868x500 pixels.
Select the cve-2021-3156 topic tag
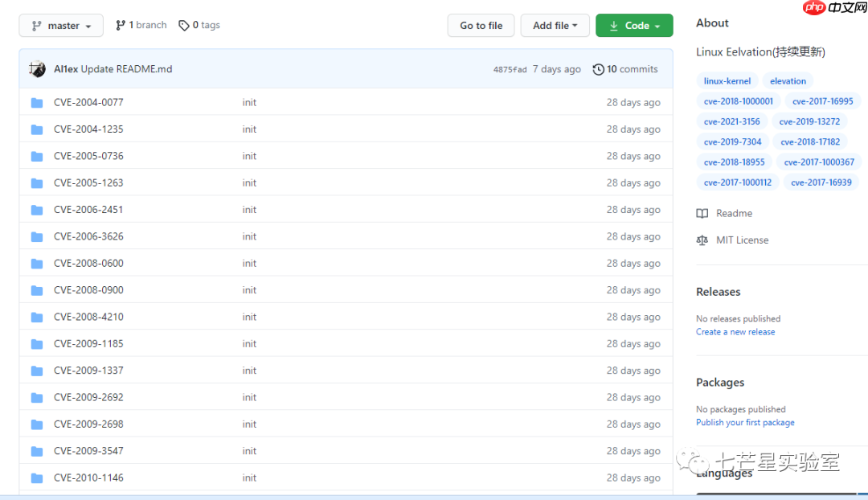pos(732,121)
